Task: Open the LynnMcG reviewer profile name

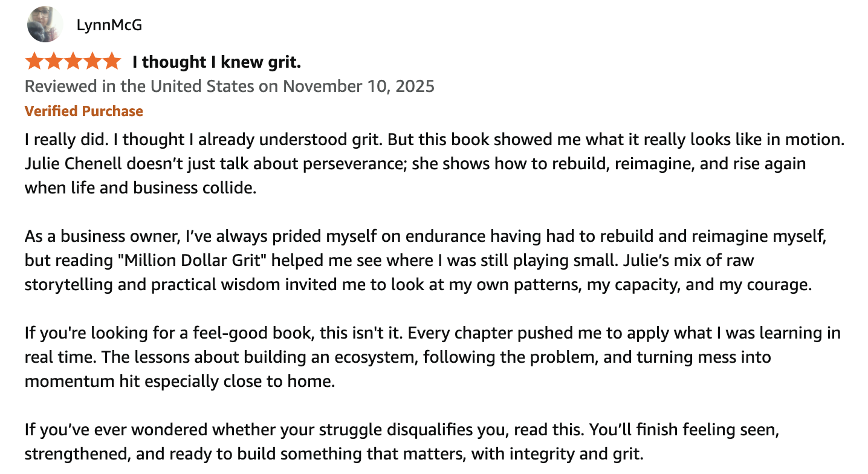Action: (109, 25)
